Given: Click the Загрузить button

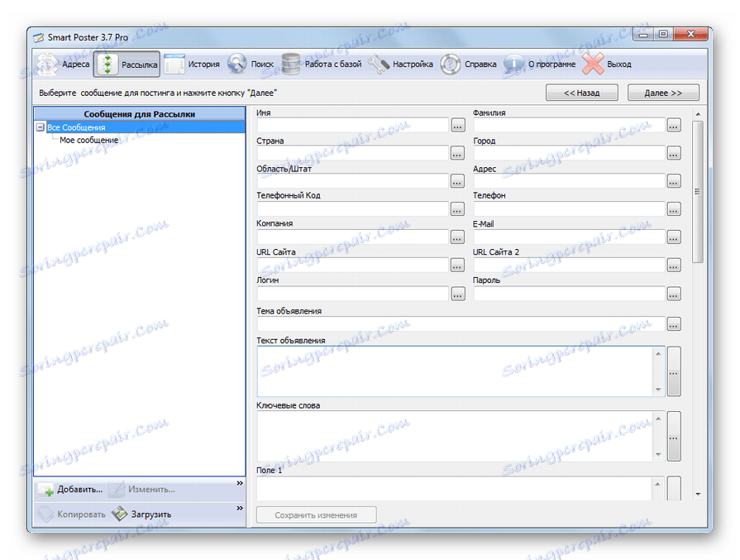Looking at the screenshot, I should point(141,515).
